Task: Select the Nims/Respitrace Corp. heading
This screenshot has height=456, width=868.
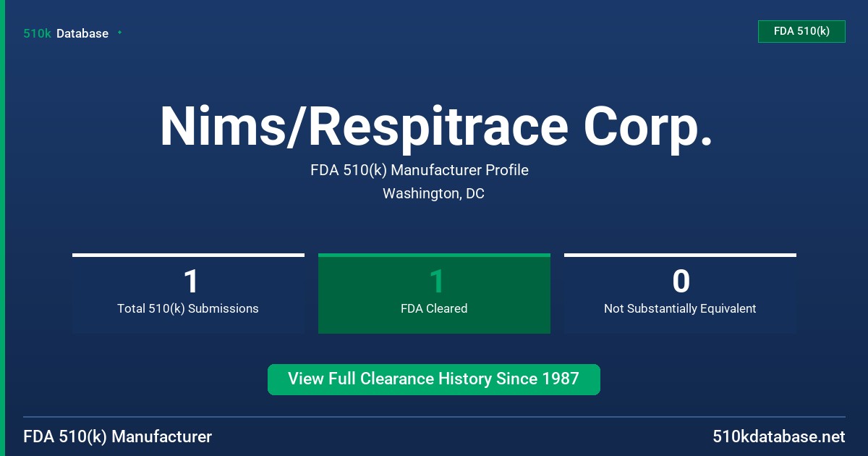Action: [436, 127]
